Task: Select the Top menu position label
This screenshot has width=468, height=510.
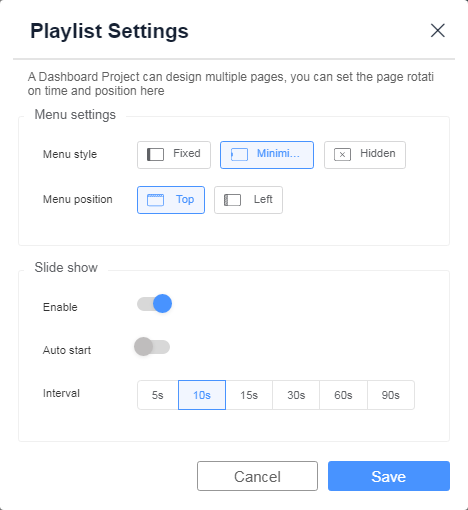Action: (x=185, y=199)
